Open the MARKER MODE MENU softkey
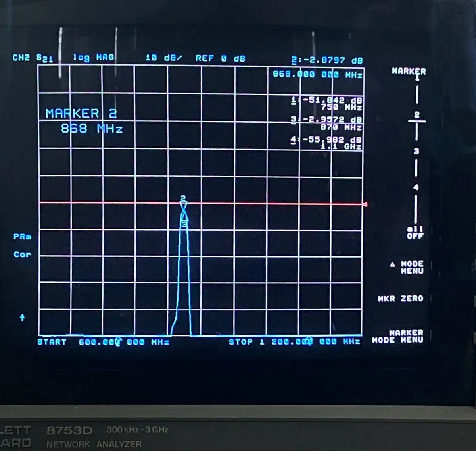Image resolution: width=476 pixels, height=451 pixels. 397,336
